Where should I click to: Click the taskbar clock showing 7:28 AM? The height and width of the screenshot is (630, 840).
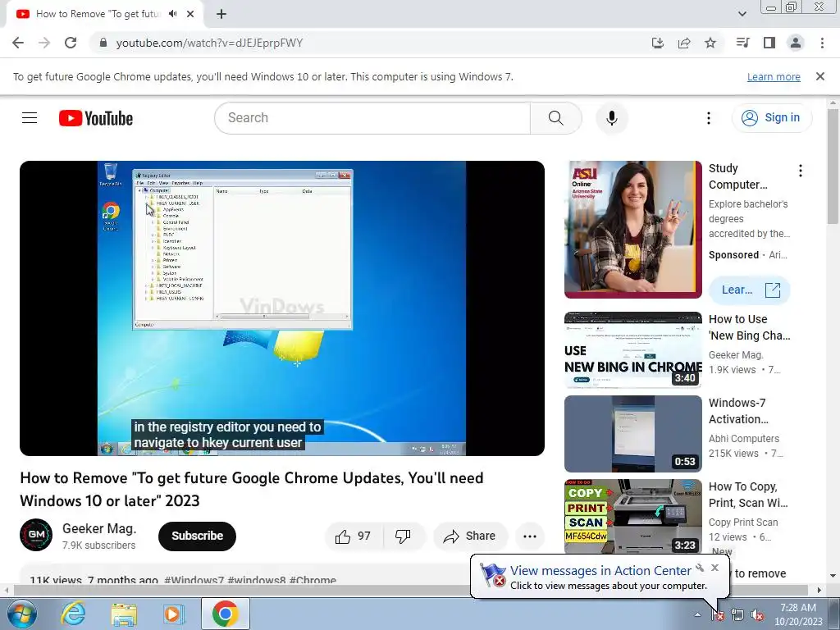tap(798, 614)
